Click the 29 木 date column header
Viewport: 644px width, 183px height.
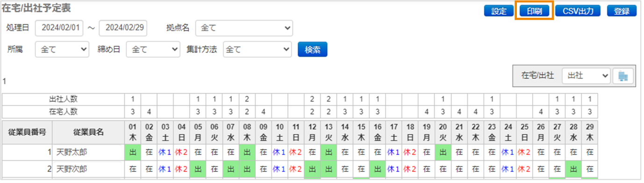(590, 132)
